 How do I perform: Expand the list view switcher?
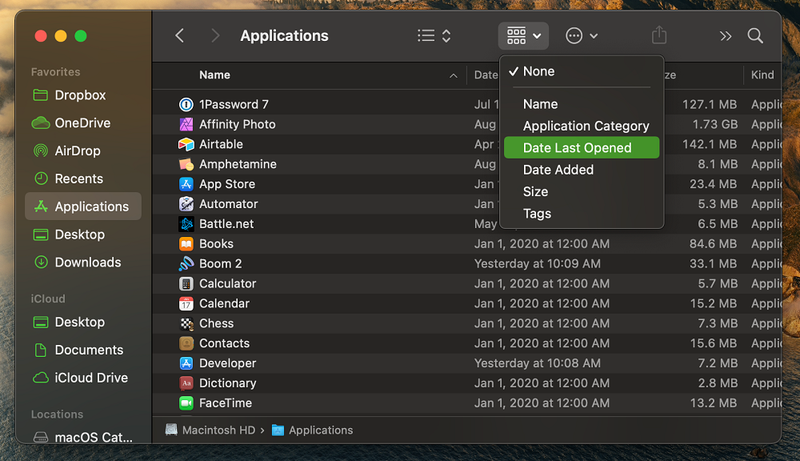click(434, 36)
